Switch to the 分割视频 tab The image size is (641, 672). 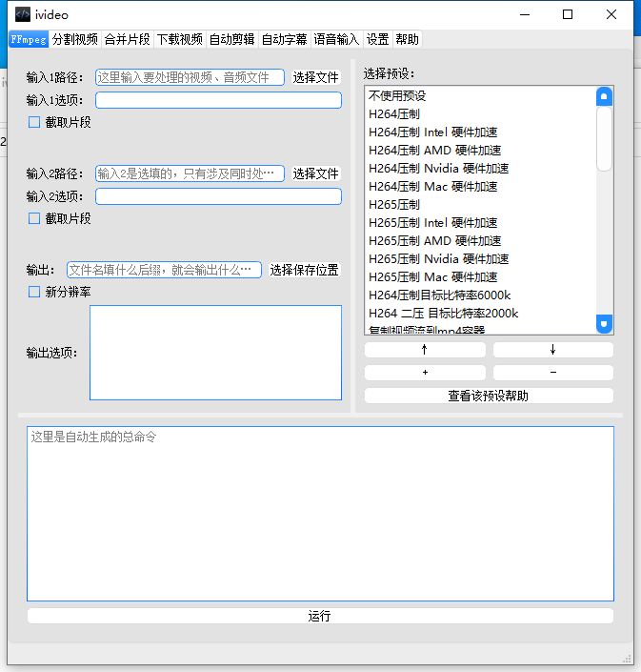click(74, 39)
